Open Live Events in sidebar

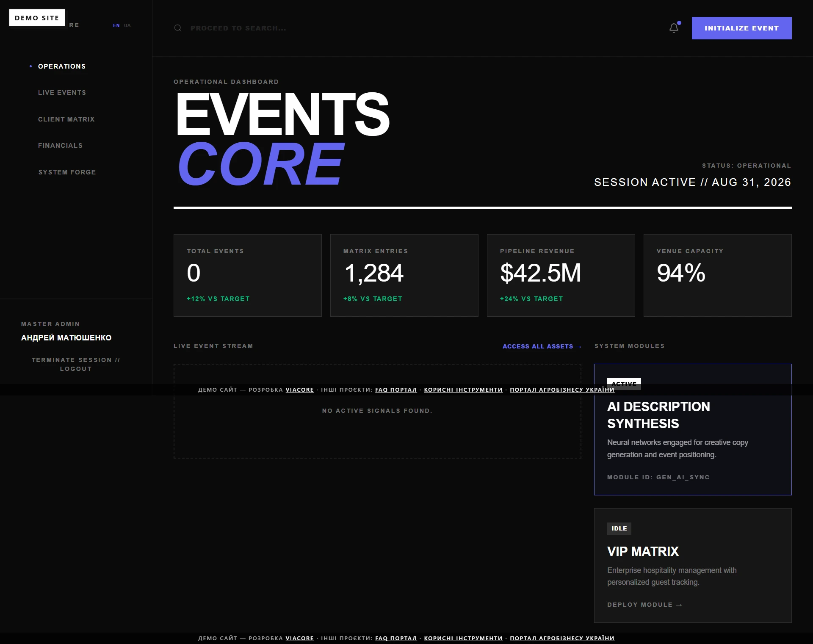[62, 93]
